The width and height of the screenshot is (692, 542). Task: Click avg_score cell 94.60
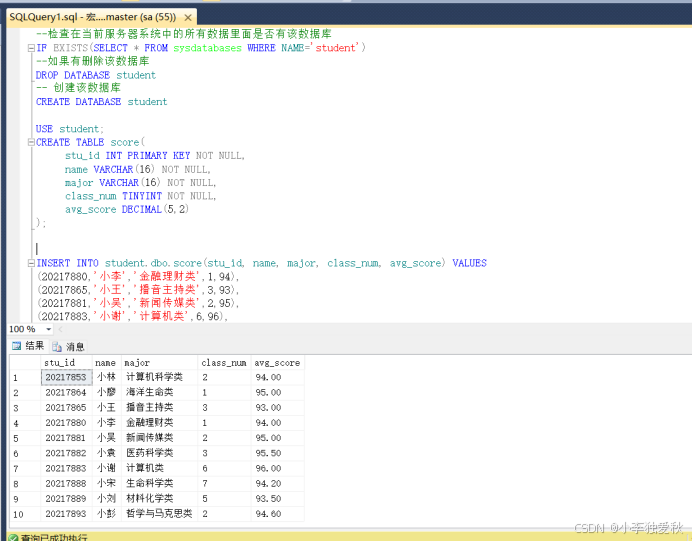point(278,514)
